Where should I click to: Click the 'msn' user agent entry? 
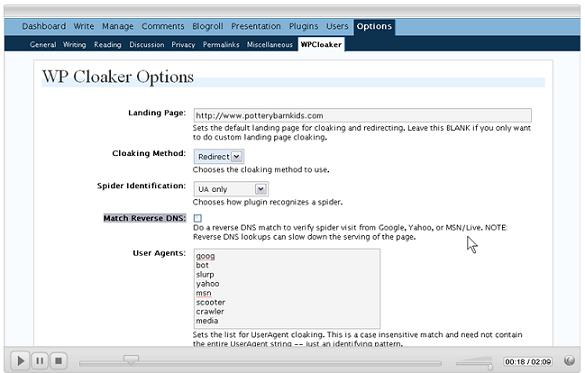click(x=204, y=293)
